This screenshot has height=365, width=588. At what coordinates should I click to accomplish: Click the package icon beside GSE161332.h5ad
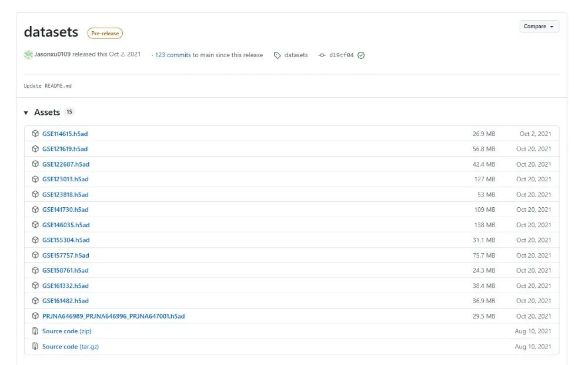coord(35,286)
